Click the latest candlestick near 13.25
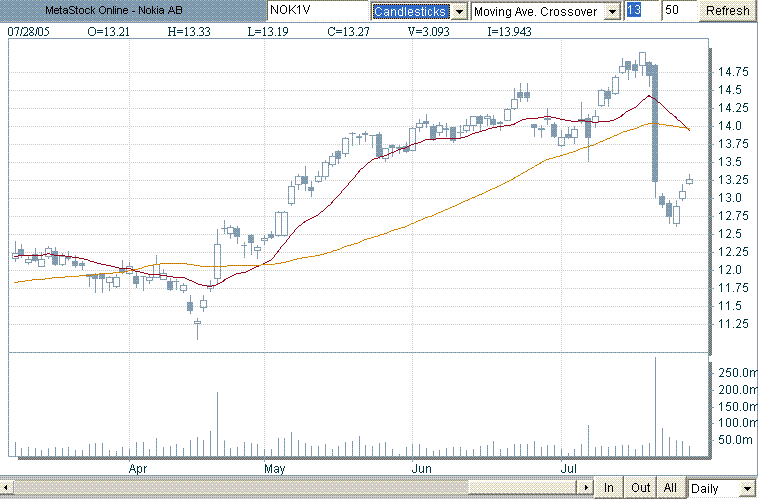 (x=689, y=181)
